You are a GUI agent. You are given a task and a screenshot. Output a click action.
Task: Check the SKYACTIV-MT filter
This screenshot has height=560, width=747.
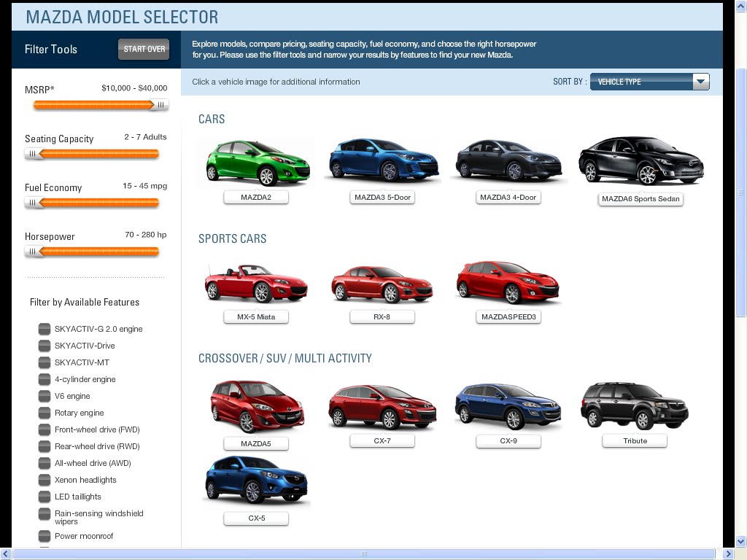[44, 362]
